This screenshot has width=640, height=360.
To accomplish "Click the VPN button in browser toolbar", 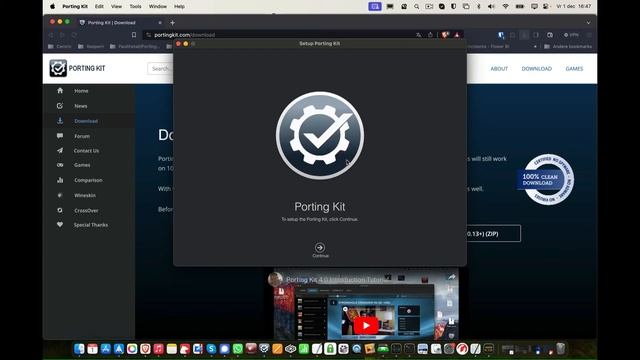I will click(x=571, y=35).
